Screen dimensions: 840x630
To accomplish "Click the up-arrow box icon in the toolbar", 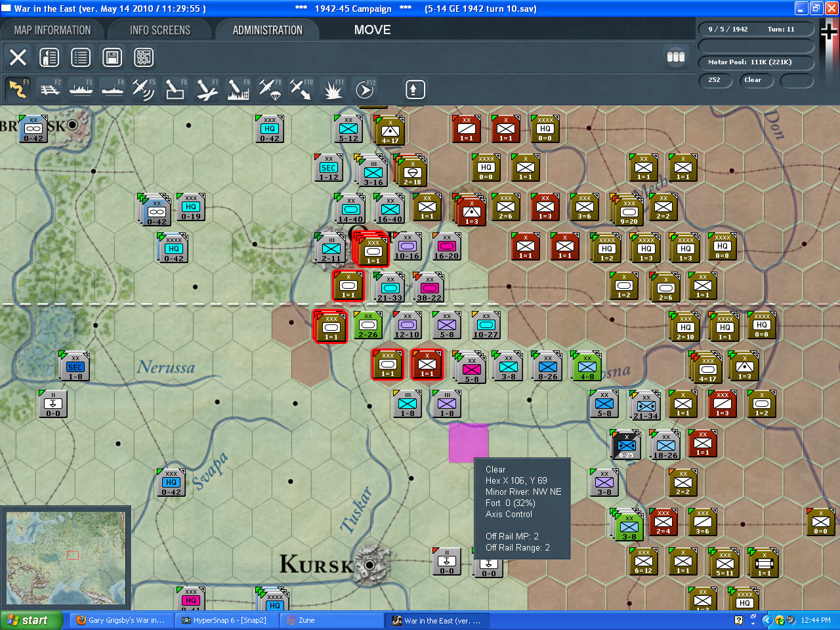I will pyautogui.click(x=415, y=89).
